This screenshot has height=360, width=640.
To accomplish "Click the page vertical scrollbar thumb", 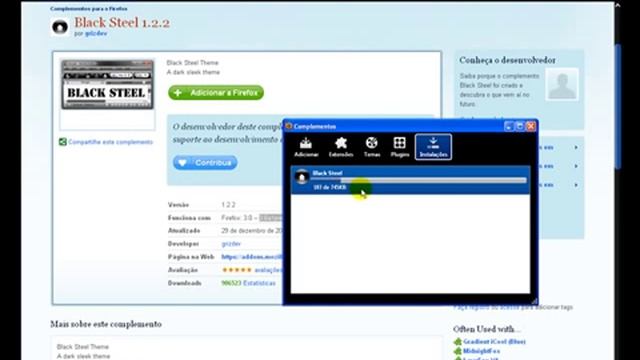I will [x=618, y=106].
